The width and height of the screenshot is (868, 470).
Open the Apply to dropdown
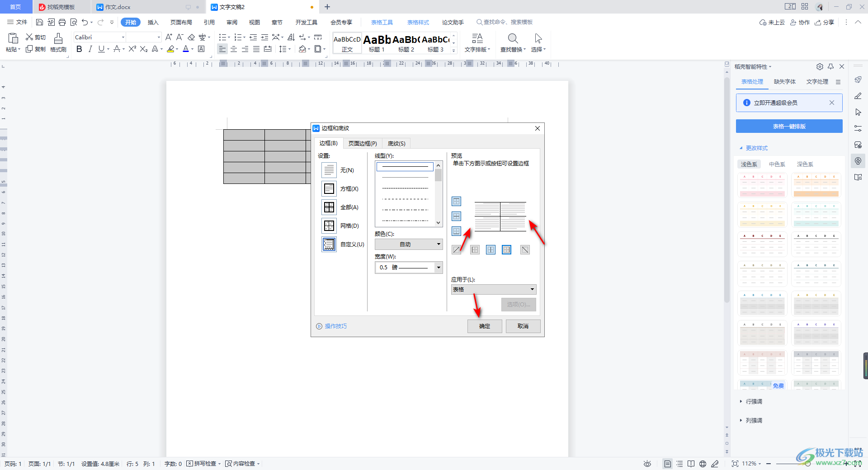coord(494,290)
